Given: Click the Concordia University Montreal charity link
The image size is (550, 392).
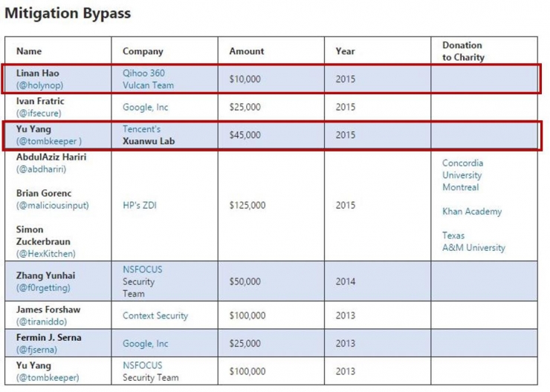Looking at the screenshot, I should point(462,175).
